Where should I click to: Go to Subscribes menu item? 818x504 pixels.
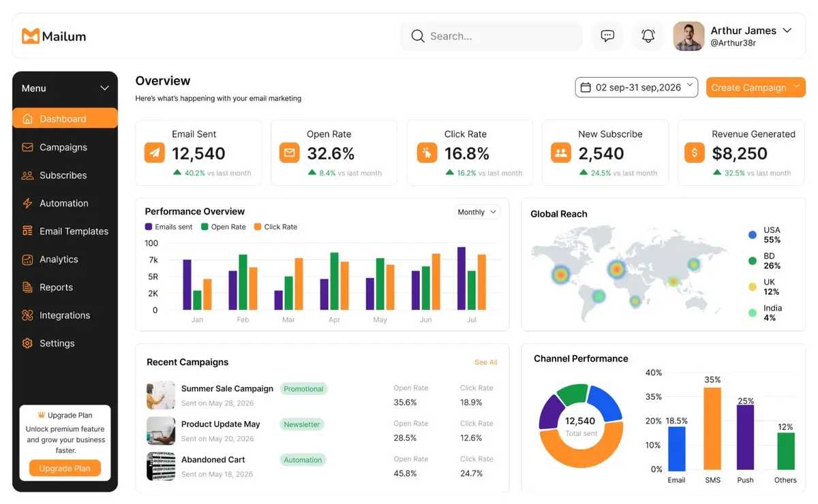(65, 175)
